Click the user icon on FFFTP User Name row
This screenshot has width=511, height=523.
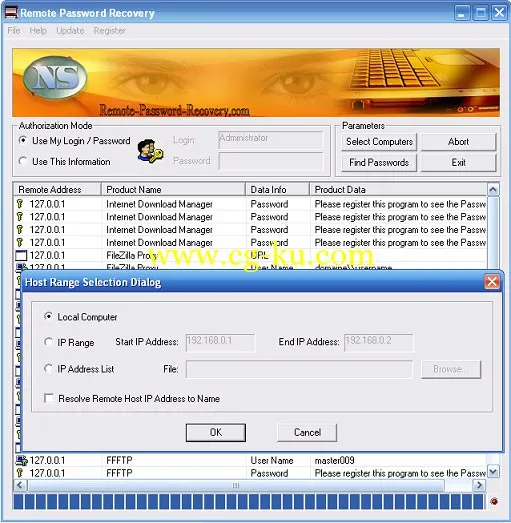click(x=21, y=460)
